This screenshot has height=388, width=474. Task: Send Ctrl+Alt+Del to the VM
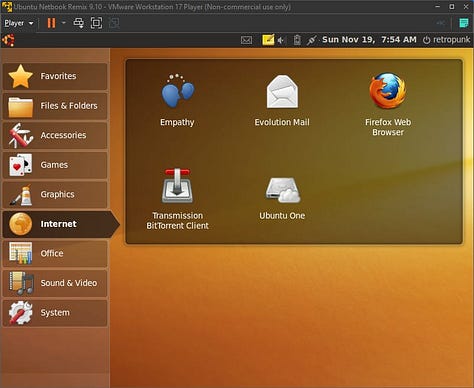79,23
